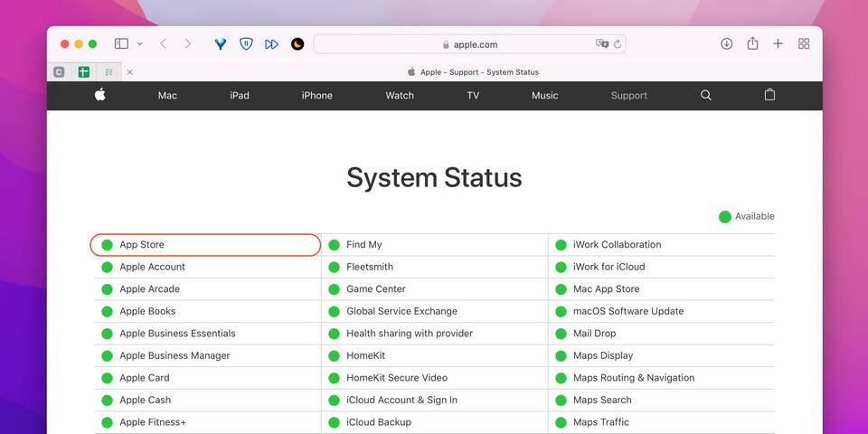Close the current System Status tab
The image size is (868, 434).
[x=129, y=72]
